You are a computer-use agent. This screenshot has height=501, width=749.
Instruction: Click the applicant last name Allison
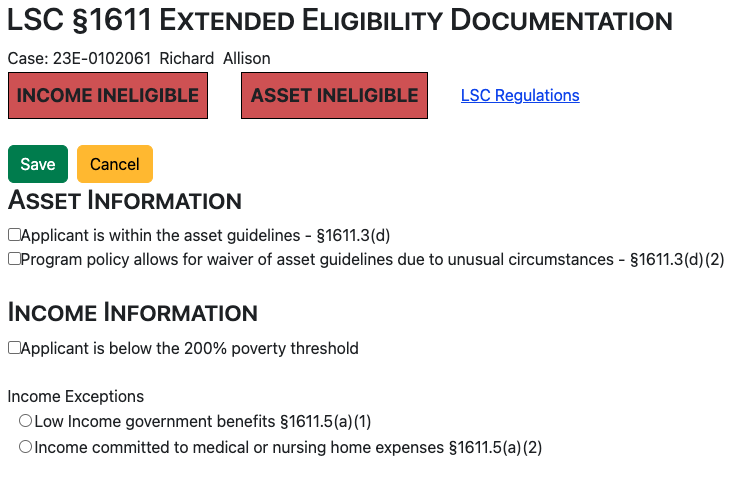pyautogui.click(x=246, y=59)
